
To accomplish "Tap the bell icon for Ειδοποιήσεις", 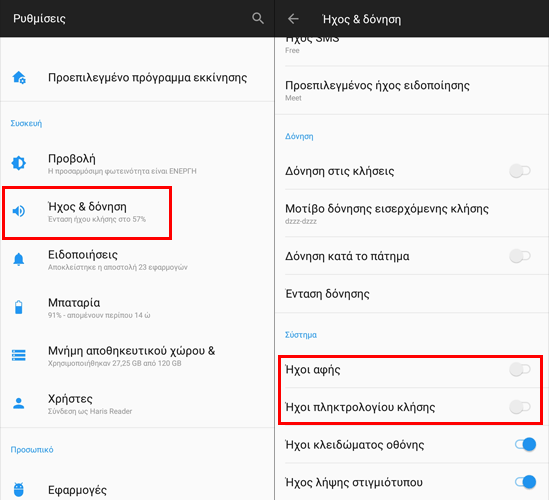I will point(19,259).
